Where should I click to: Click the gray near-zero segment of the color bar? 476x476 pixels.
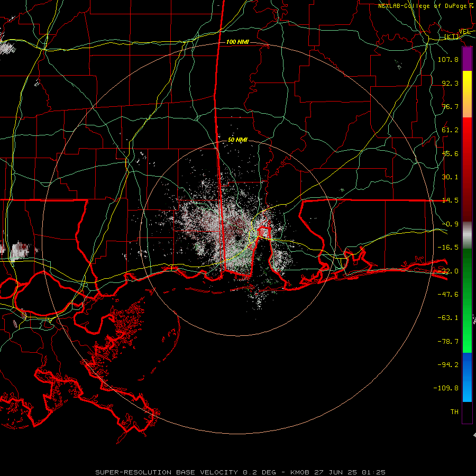467,235
